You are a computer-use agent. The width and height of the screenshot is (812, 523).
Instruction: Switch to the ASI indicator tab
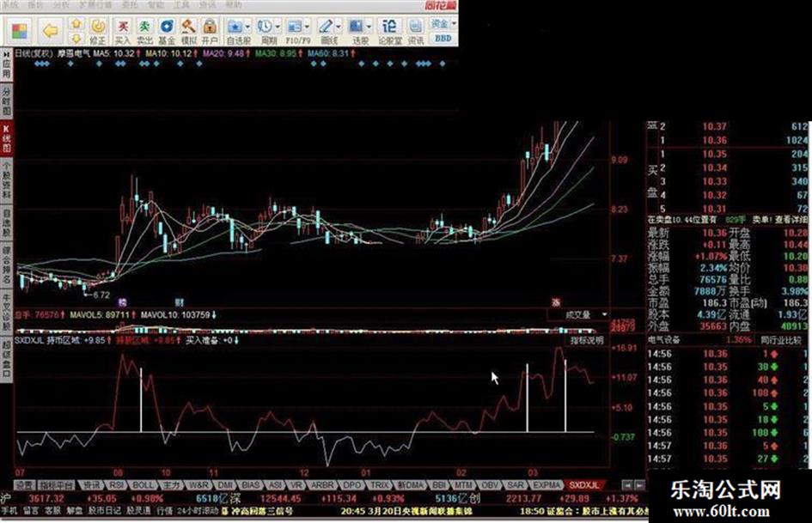(275, 485)
